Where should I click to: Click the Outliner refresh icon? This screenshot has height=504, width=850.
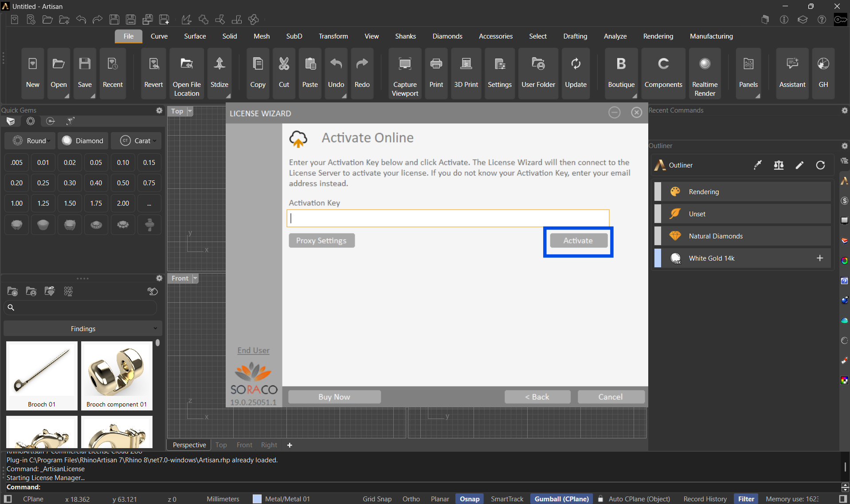click(821, 165)
